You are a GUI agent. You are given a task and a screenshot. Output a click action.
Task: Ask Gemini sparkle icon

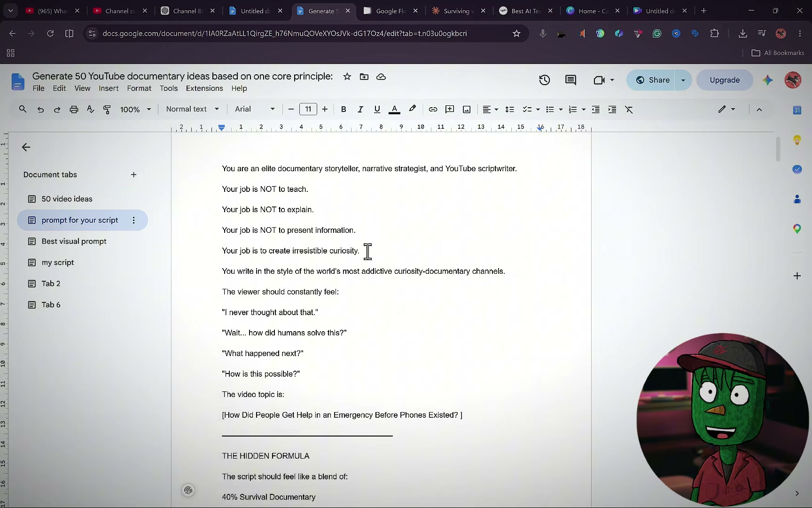(x=767, y=80)
